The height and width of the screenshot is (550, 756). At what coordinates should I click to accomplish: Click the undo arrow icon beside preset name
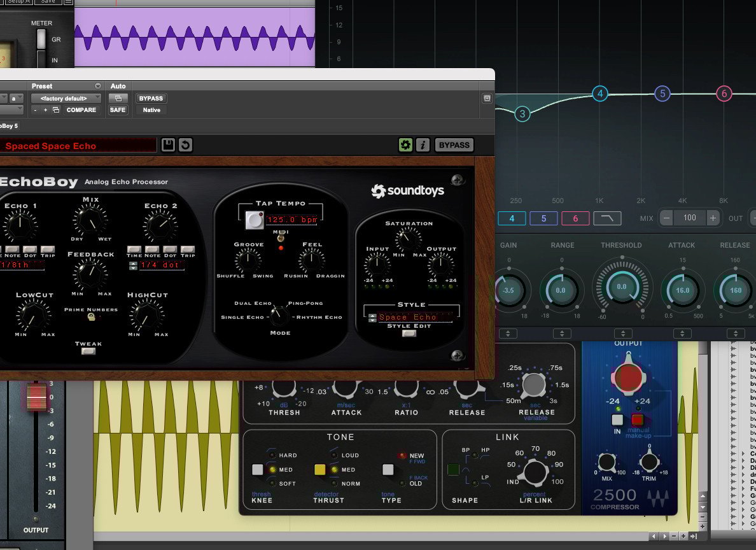(x=185, y=145)
